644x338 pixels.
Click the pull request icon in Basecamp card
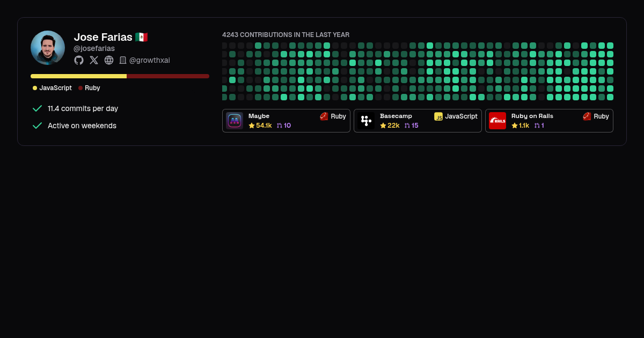(x=407, y=126)
